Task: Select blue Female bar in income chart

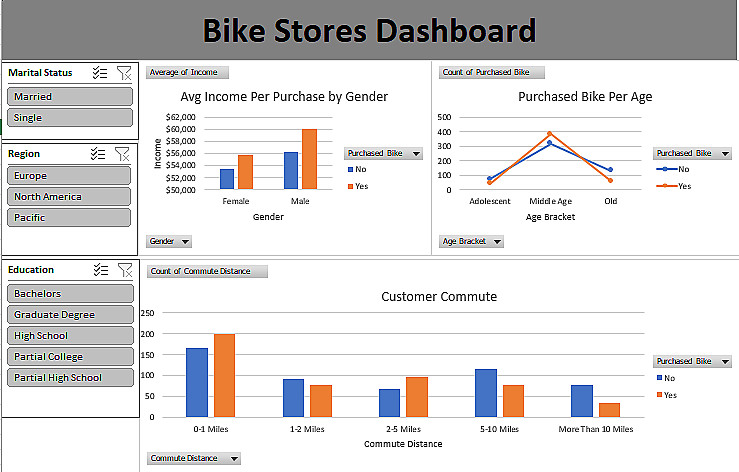Action: (x=227, y=179)
